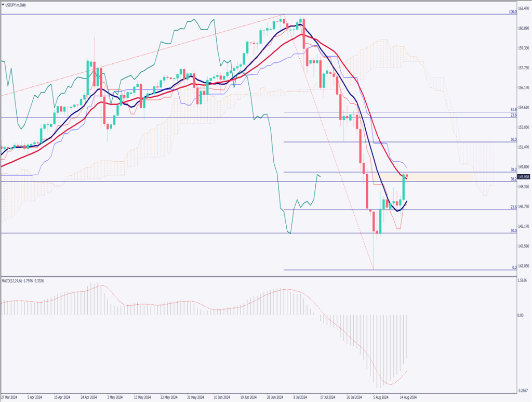Open the USDJPY.m Daily symbol dropdown triangle

3,4
